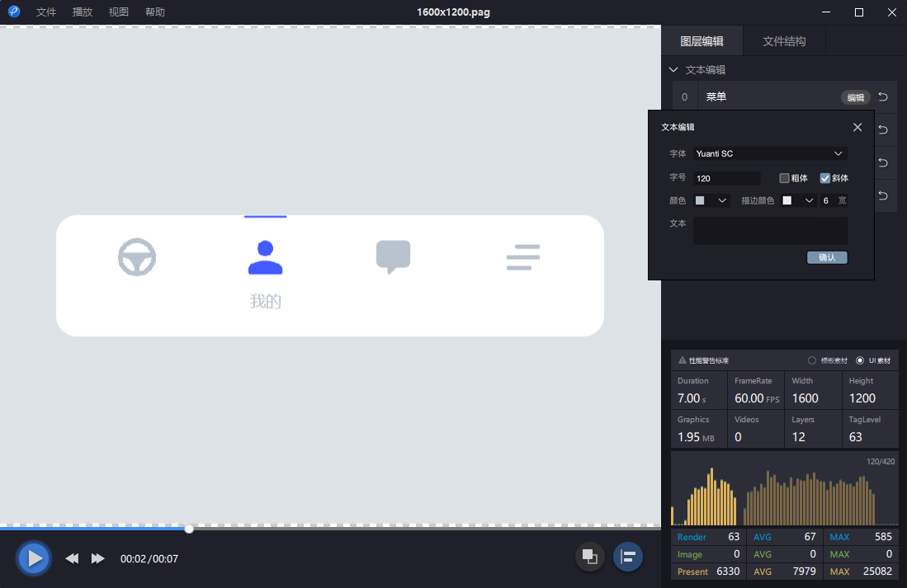Viewport: 907px width, 588px height.
Task: Revert the 菜单 text layer changes
Action: (x=883, y=97)
